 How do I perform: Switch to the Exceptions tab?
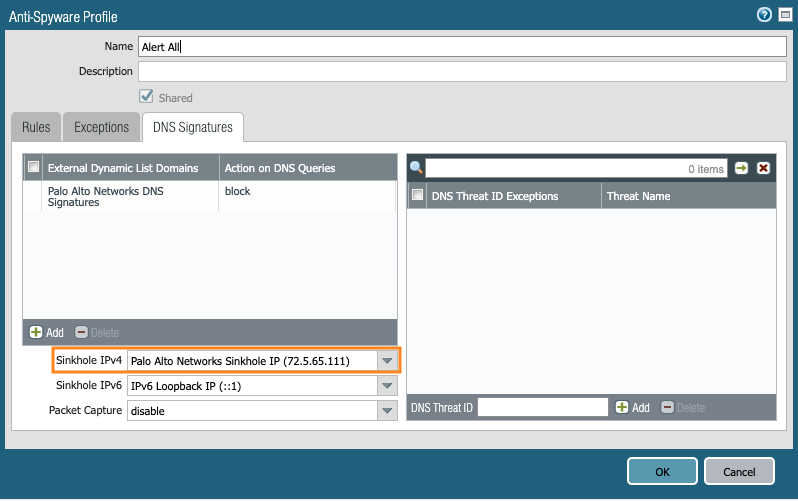tap(101, 127)
